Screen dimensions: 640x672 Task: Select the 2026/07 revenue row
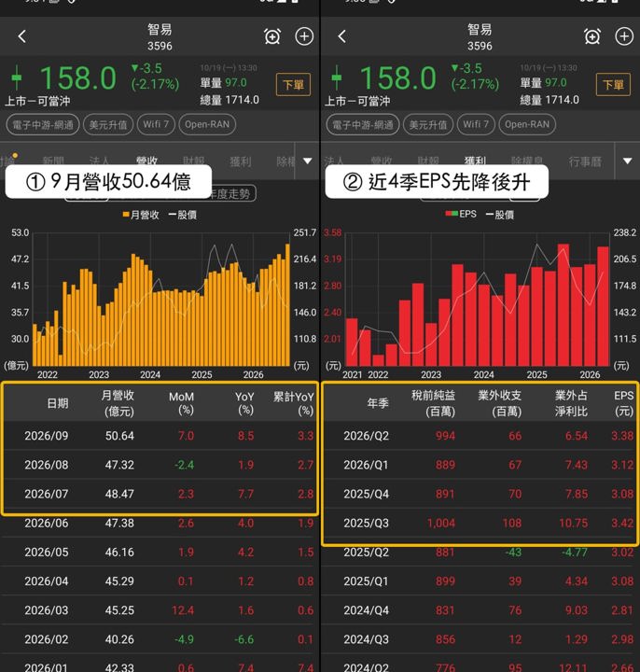click(x=160, y=494)
